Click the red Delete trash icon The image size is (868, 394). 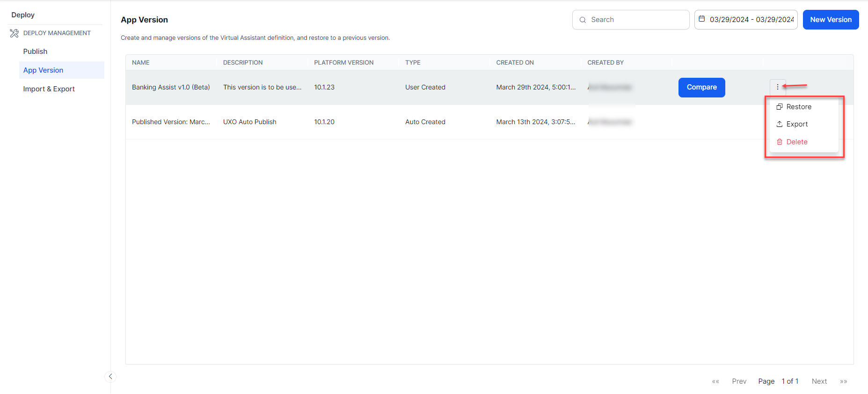point(780,142)
